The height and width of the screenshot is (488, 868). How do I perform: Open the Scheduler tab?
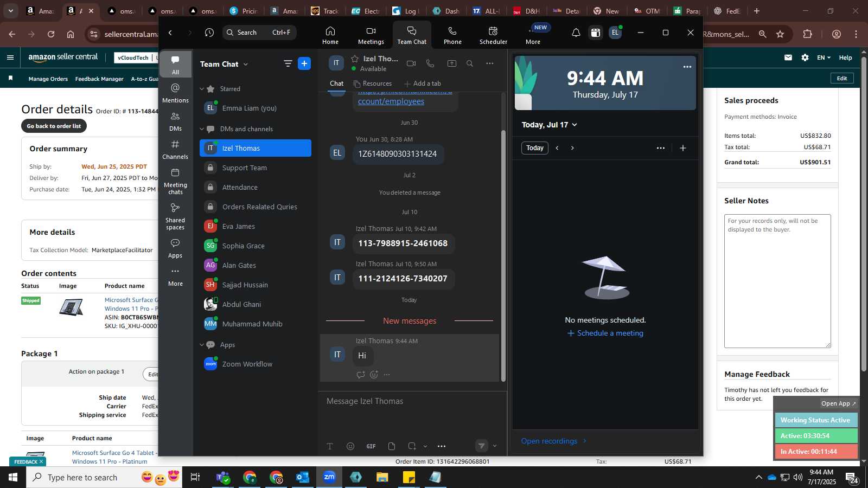click(493, 35)
